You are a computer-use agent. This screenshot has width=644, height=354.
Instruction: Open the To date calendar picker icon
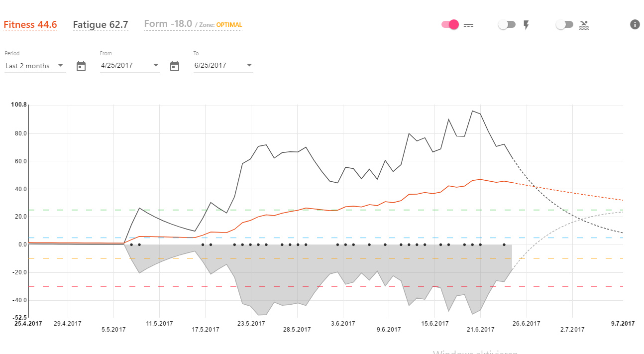pyautogui.click(x=175, y=66)
